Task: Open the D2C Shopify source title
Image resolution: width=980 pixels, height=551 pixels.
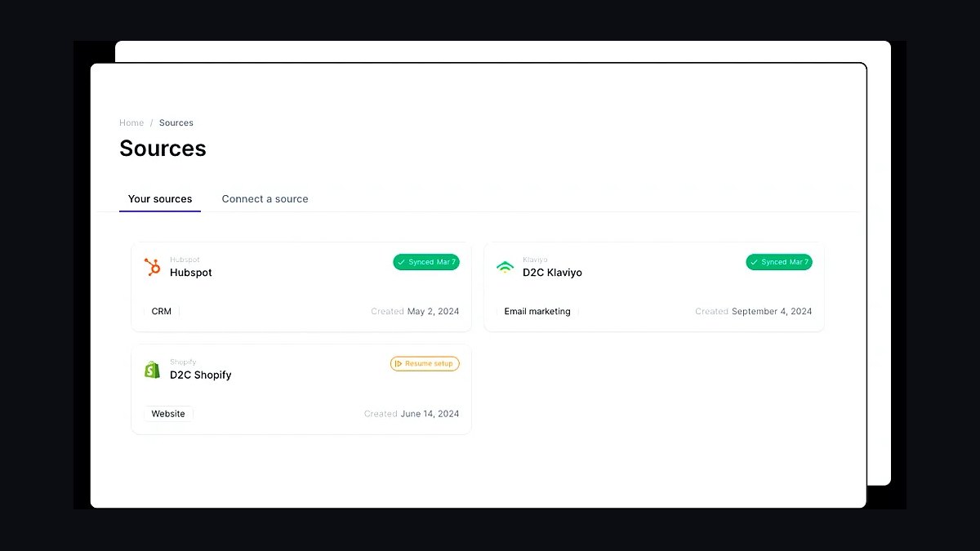Action: click(201, 375)
